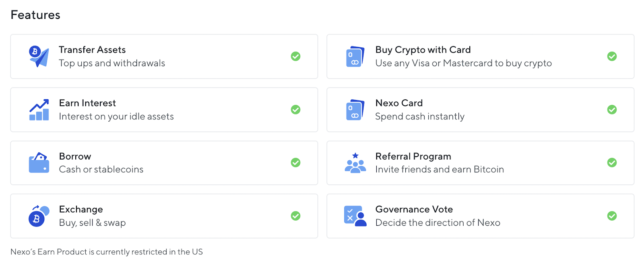Click the Earn Product US restriction note

107,252
